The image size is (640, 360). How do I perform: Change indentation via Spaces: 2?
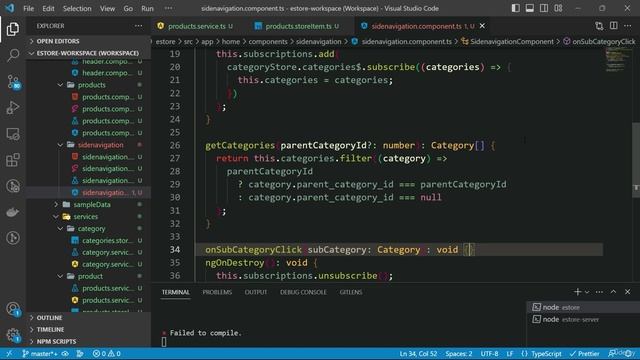coord(459,353)
